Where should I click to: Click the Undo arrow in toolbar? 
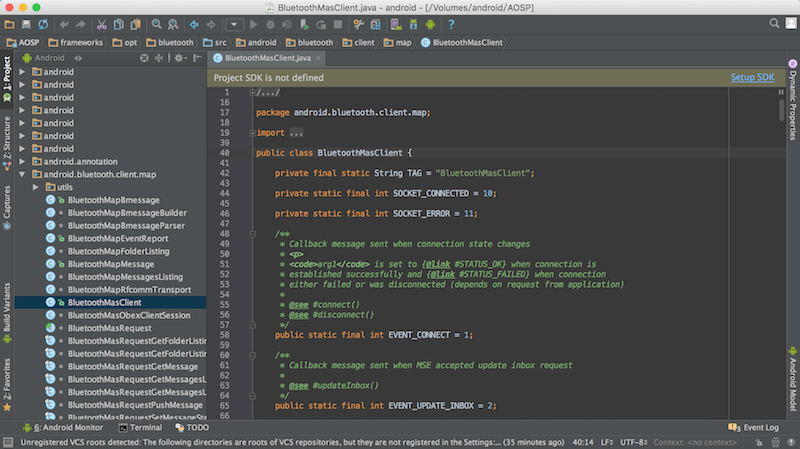click(64, 24)
